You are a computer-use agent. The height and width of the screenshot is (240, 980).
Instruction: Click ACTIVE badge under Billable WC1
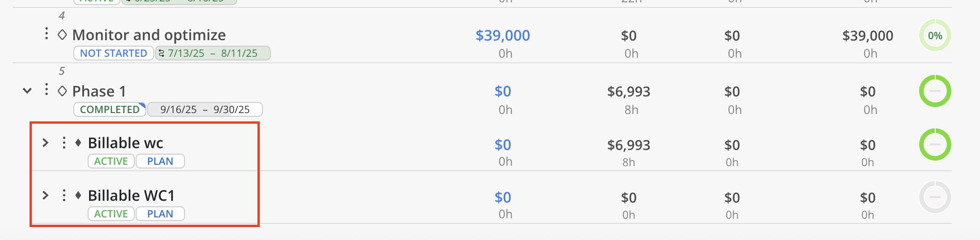coord(111,214)
